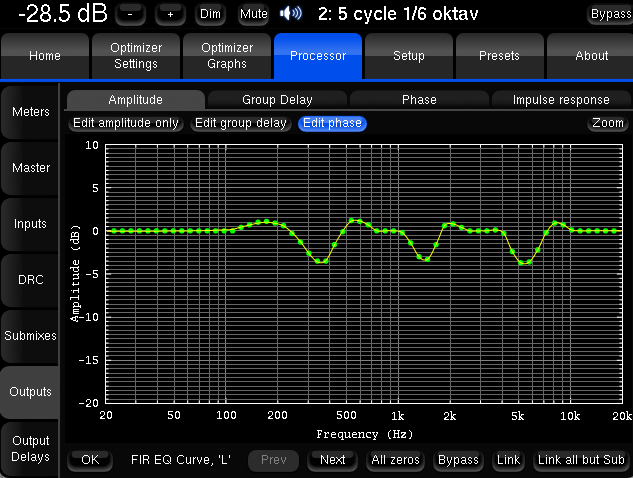
Task: Click the 'Amplitude (dB)' axis label
Action: (x=75, y=274)
